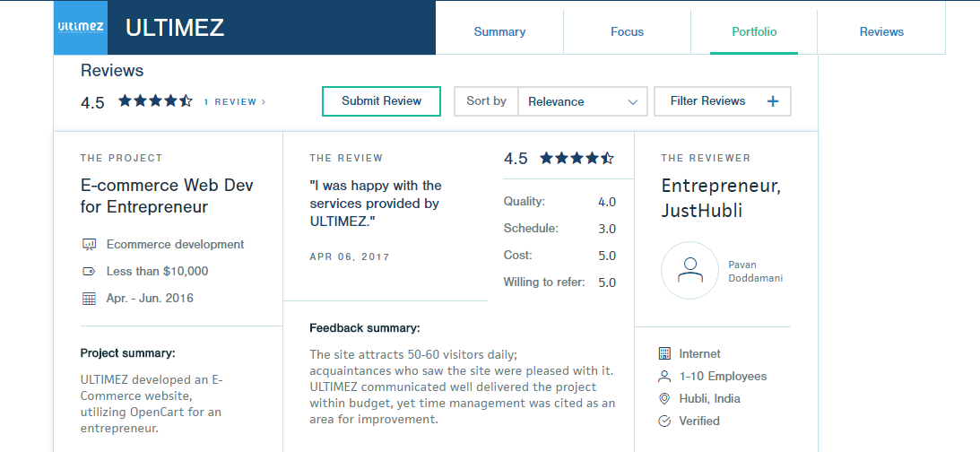The height and width of the screenshot is (452, 980).
Task: Click the calendar icon beside Apr. - Jun. 2016
Action: pyautogui.click(x=90, y=299)
